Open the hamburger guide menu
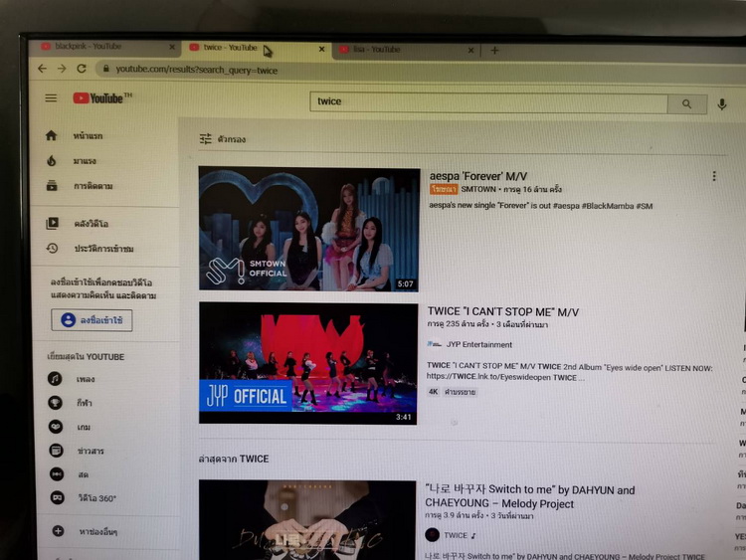 coord(51,98)
